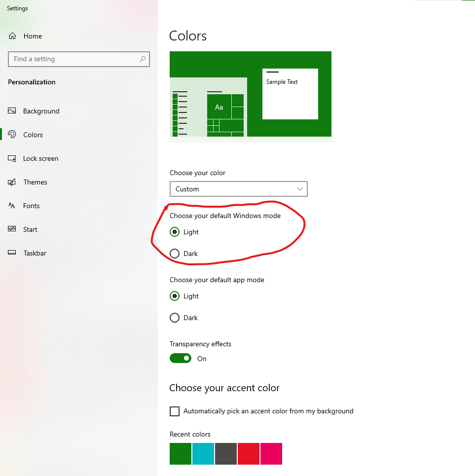Pick the pink recent color
This screenshot has width=475, height=476.
[x=271, y=453]
